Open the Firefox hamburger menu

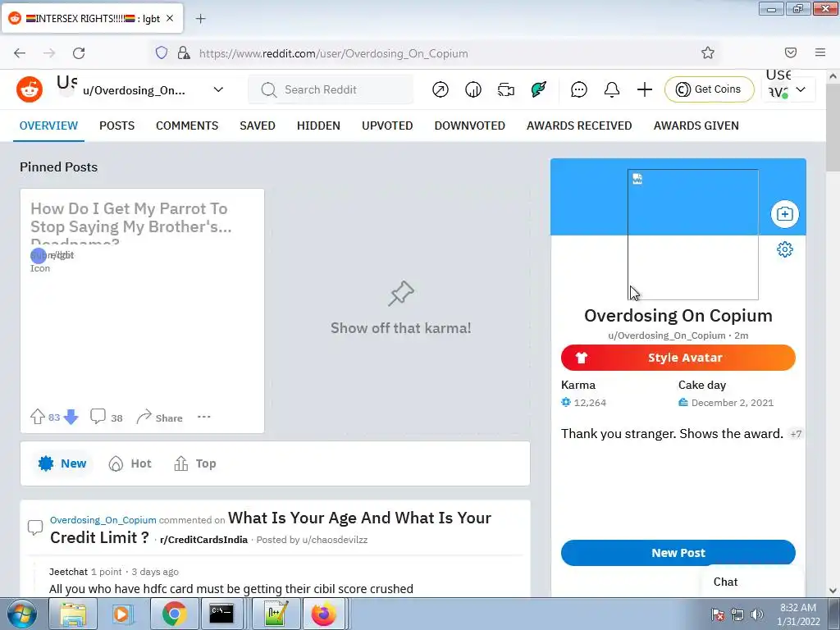tap(820, 52)
